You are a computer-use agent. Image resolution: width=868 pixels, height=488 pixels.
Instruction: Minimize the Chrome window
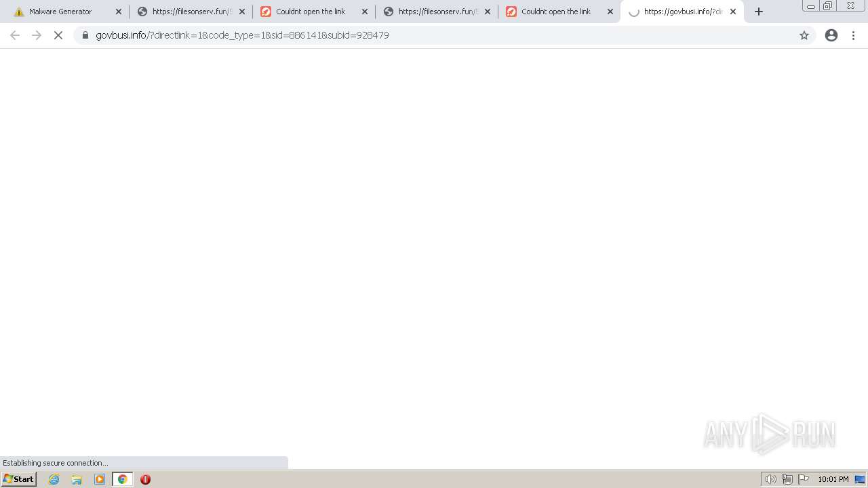[810, 6]
